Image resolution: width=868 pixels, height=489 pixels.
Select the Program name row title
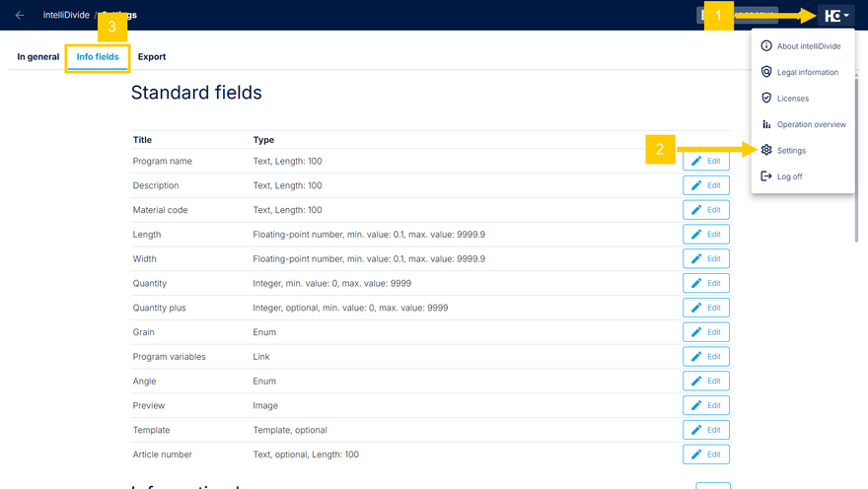(x=162, y=161)
